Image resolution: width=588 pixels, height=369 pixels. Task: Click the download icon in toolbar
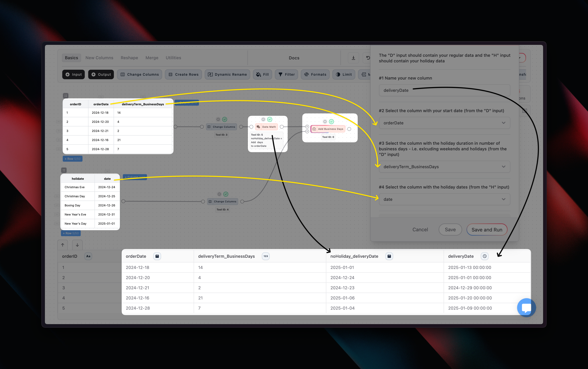tap(353, 58)
